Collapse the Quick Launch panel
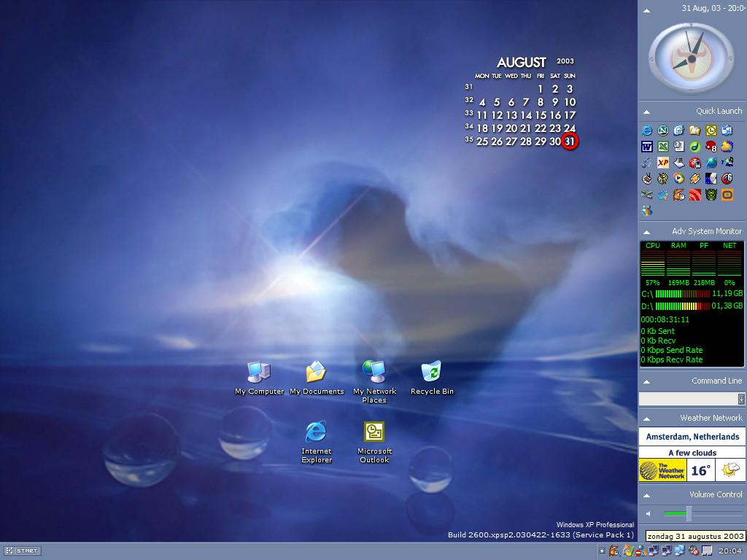Screen dimensions: 747x560 pyautogui.click(x=646, y=112)
